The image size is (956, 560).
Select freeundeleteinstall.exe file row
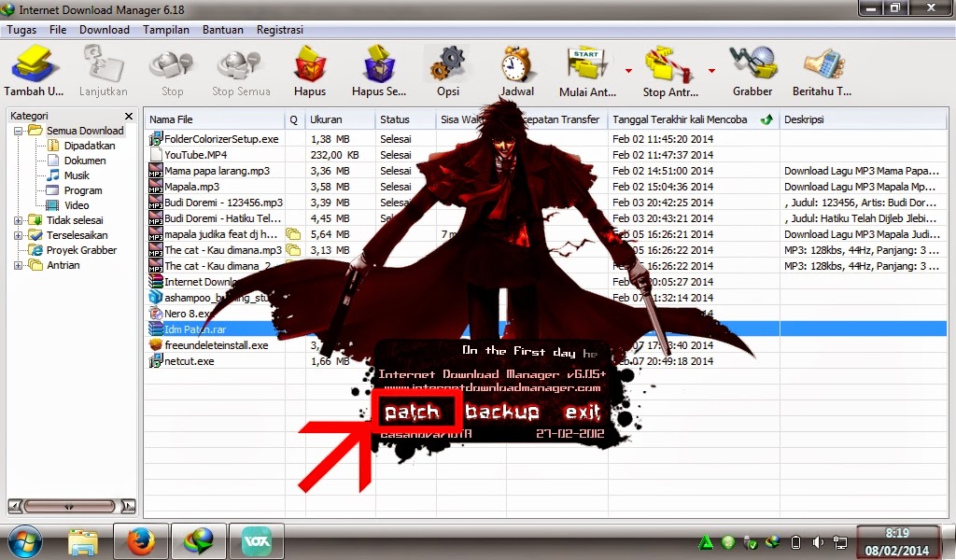pyautogui.click(x=546, y=345)
